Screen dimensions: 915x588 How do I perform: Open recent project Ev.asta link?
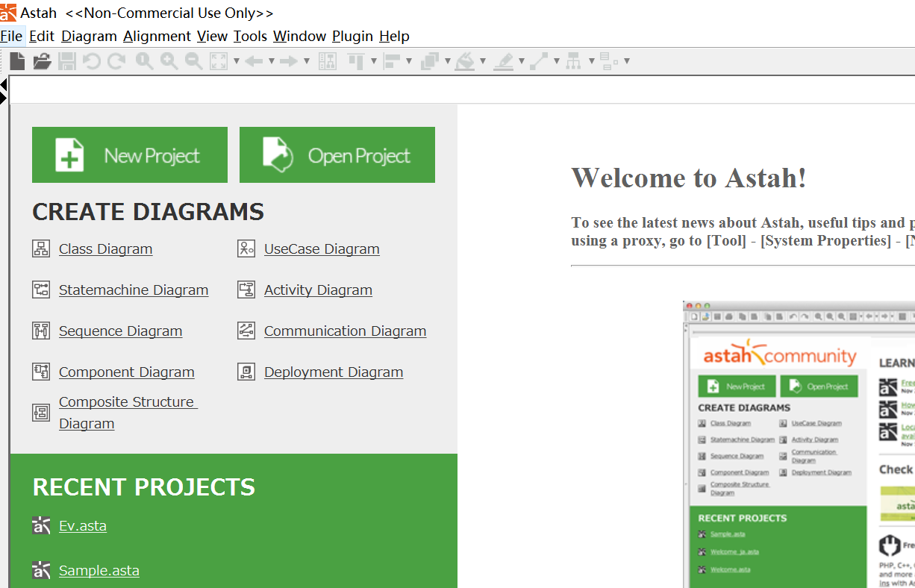(x=83, y=526)
